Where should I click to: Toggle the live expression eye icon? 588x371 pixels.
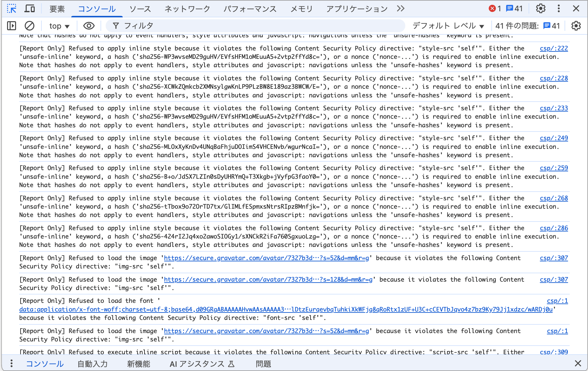point(89,26)
